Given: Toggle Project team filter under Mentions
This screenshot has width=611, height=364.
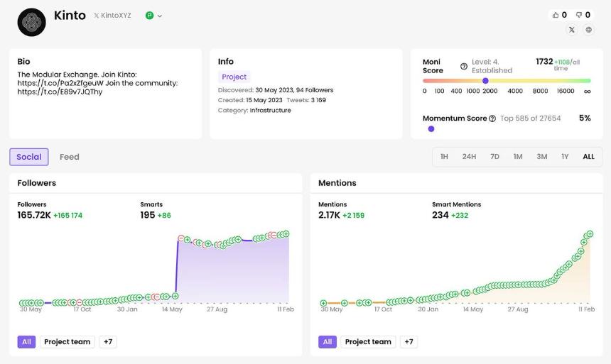Looking at the screenshot, I should pyautogui.click(x=368, y=342).
